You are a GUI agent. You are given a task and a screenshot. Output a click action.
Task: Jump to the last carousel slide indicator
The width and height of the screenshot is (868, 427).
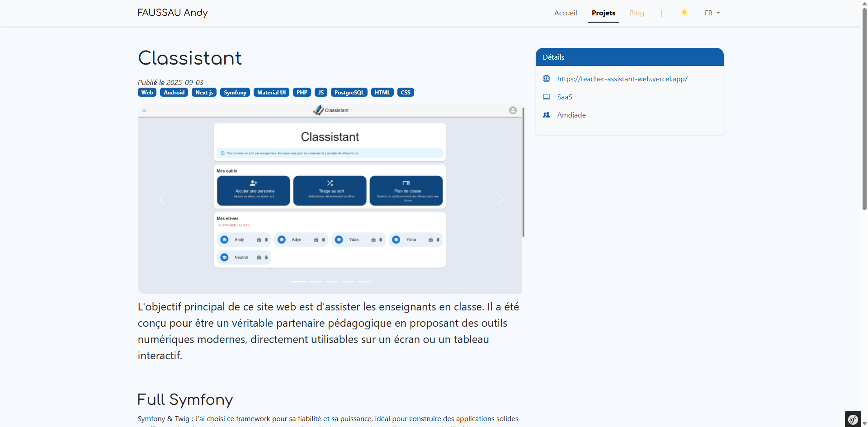pos(364,282)
